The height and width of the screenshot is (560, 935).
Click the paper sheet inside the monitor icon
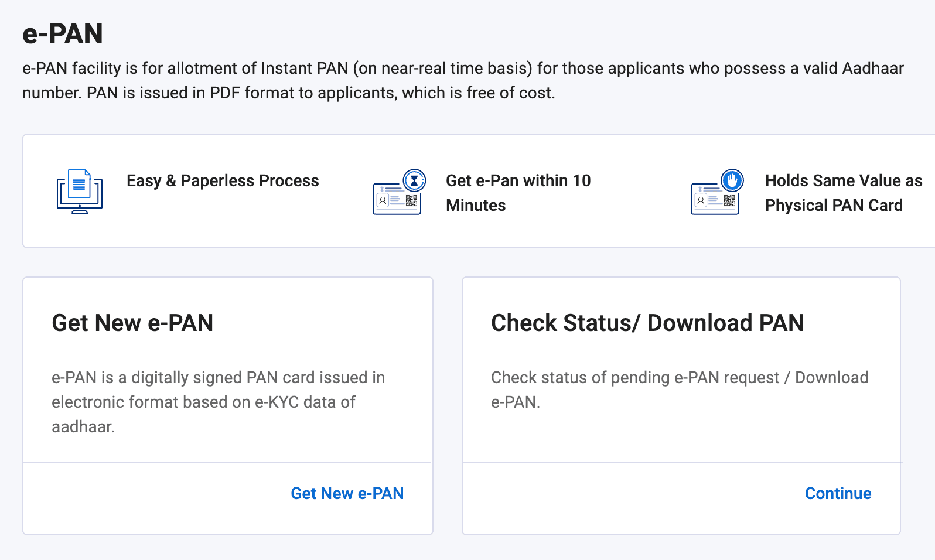pos(80,183)
